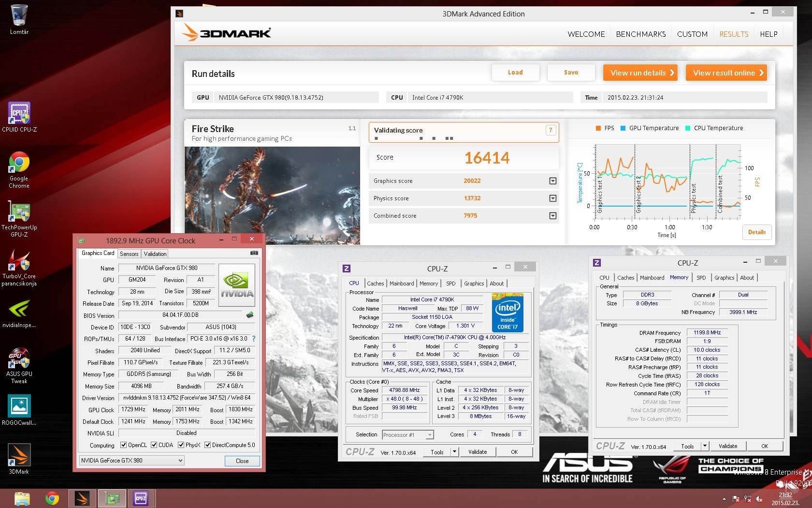812x508 pixels.
Task: Toggle CUDA checkbox in GPU-Z
Action: (x=154, y=445)
